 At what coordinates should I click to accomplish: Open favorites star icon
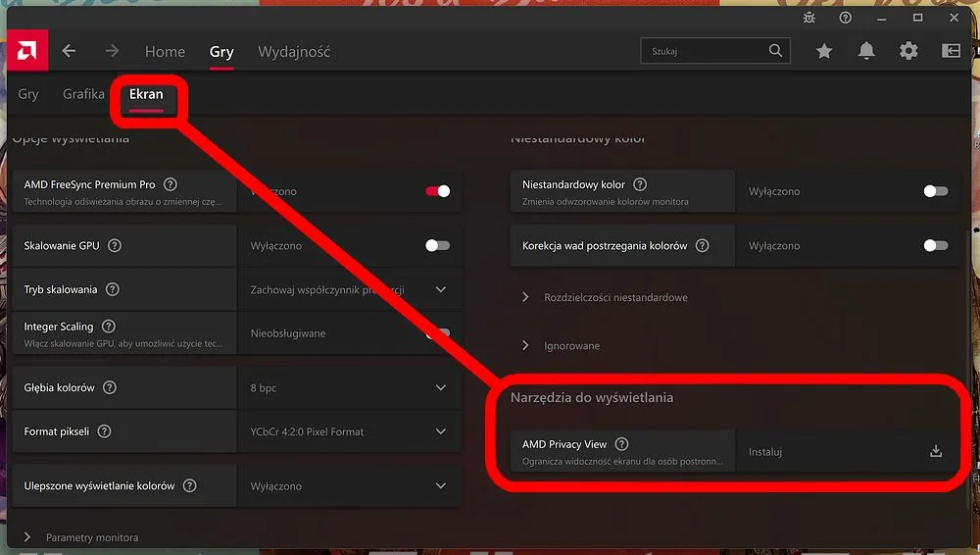pos(824,51)
